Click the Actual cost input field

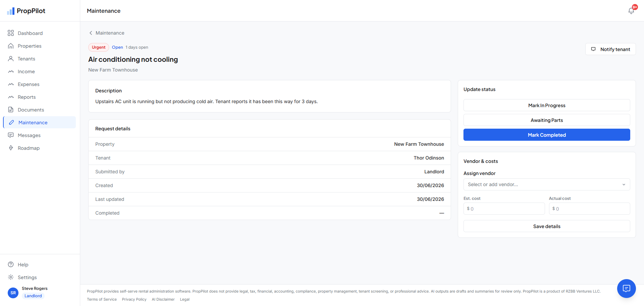coord(589,209)
